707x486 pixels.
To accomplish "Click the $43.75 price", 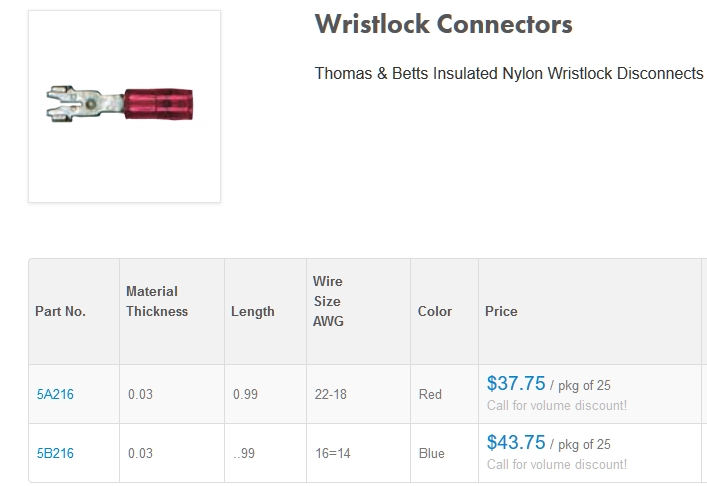I will 516,443.
